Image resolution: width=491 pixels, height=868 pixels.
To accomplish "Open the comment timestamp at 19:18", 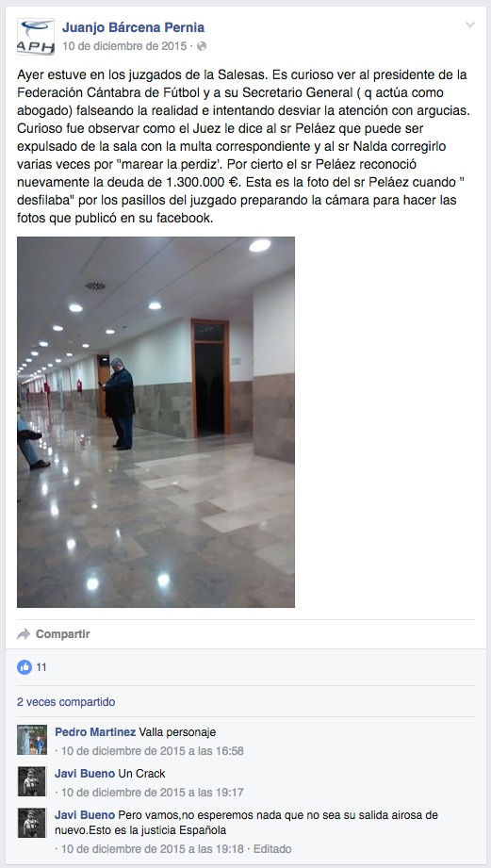I will (x=153, y=848).
